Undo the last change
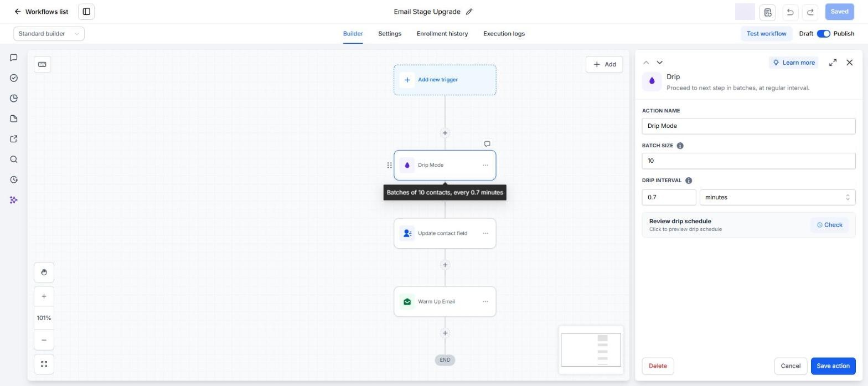This screenshot has height=386, width=868. (790, 12)
